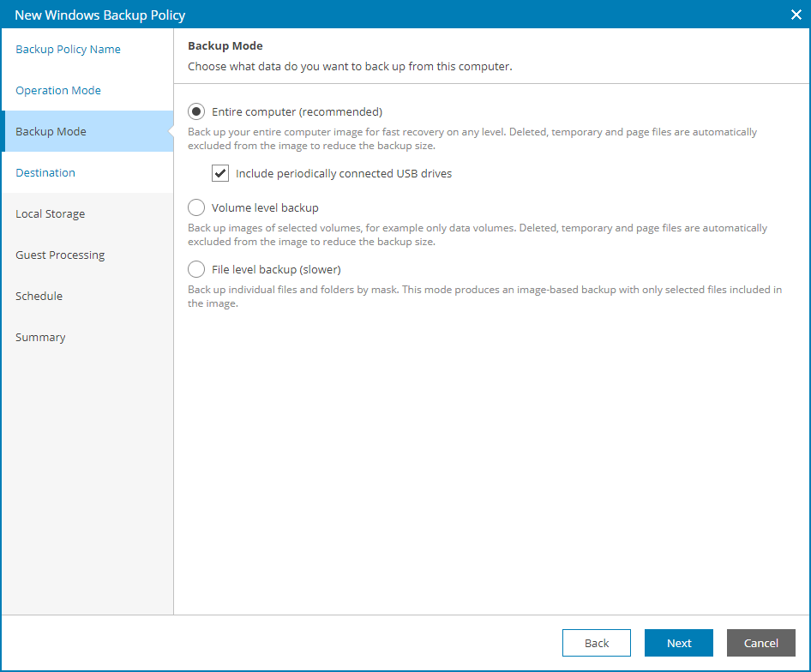Cancel the backup policy wizard

tap(760, 643)
